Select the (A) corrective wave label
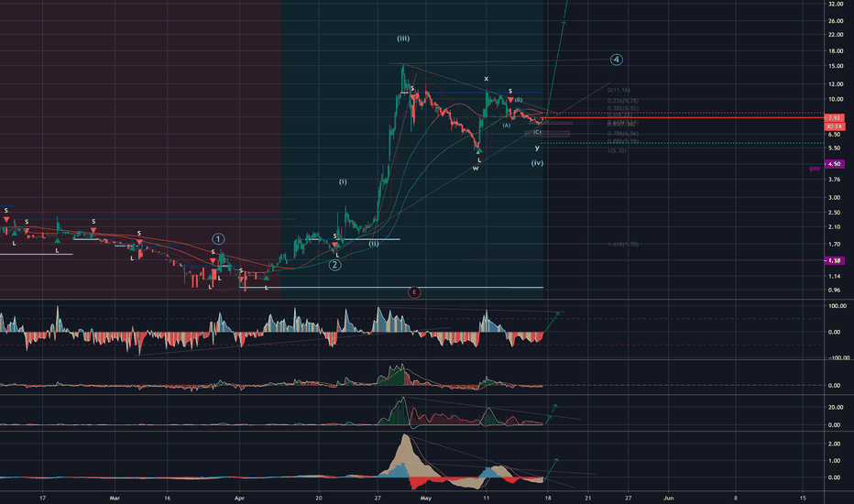 [x=507, y=126]
